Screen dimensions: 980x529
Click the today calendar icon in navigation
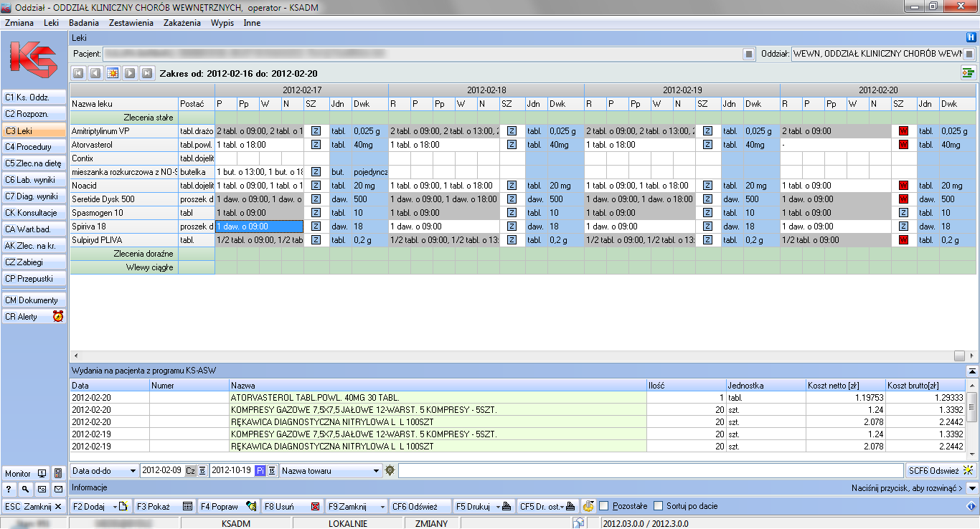coord(113,73)
